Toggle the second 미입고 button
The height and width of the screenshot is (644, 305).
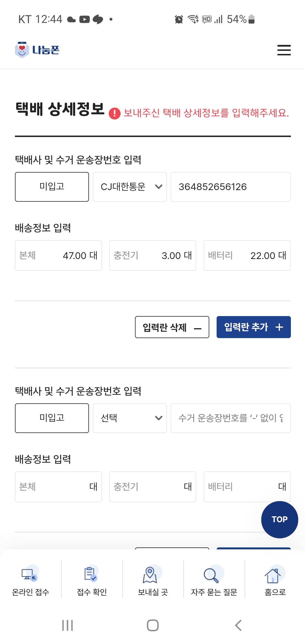[x=52, y=418]
